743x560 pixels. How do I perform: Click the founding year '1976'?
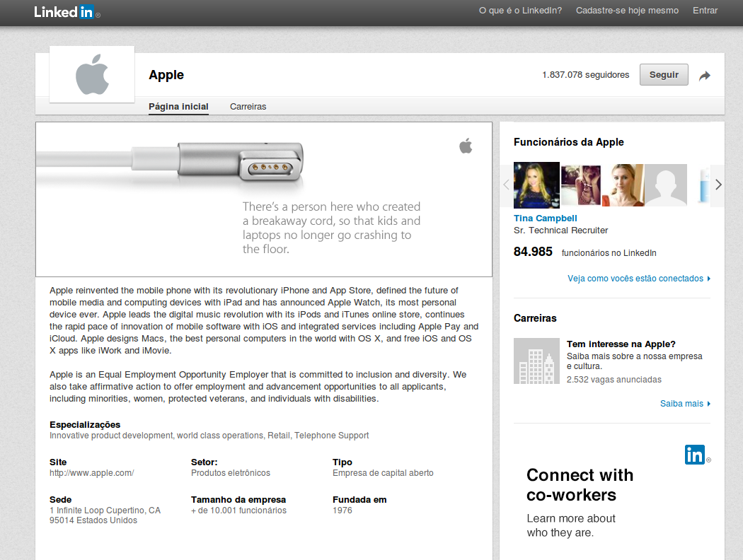(x=342, y=511)
